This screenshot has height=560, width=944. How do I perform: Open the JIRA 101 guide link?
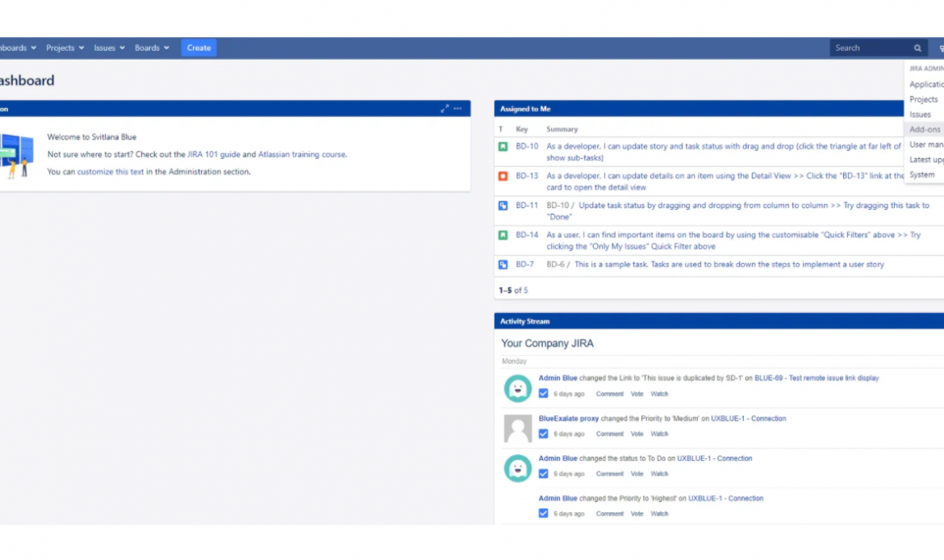click(214, 154)
